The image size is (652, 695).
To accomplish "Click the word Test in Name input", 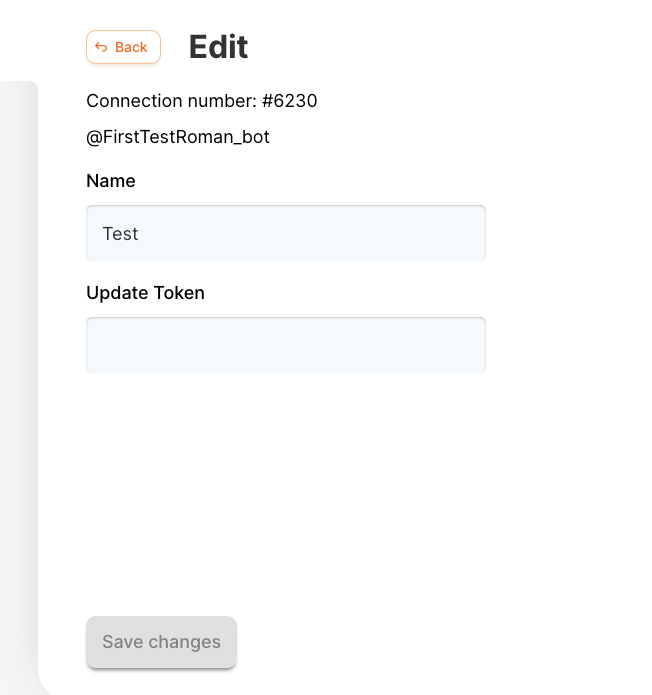I will tap(121, 234).
